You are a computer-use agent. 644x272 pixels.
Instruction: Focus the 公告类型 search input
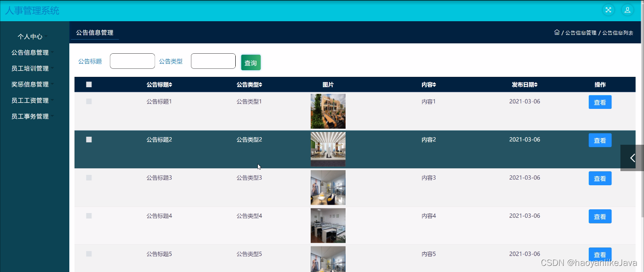[213, 61]
